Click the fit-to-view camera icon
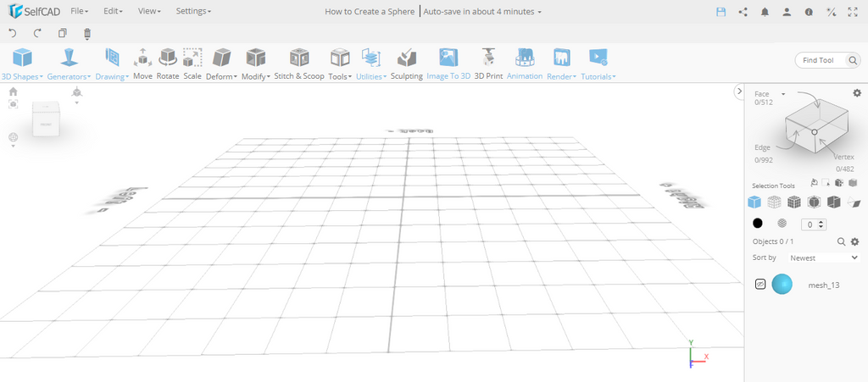Screen dimensions: 868x382 [x=14, y=103]
